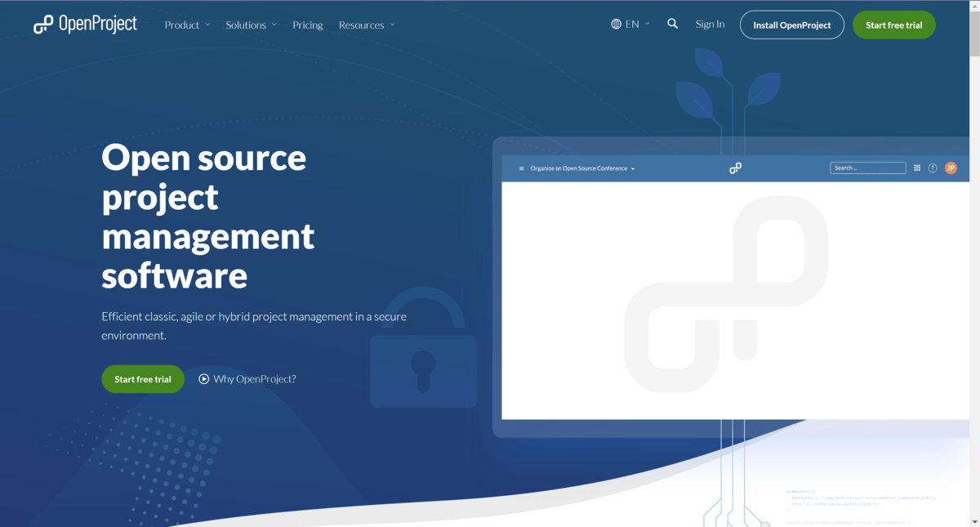
Task: Click modules grid icon in app preview
Action: point(917,167)
